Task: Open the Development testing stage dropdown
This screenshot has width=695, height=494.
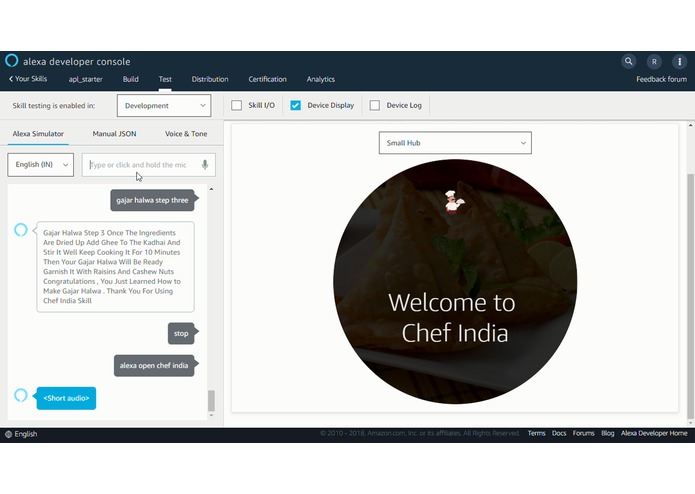Action: coord(164,105)
